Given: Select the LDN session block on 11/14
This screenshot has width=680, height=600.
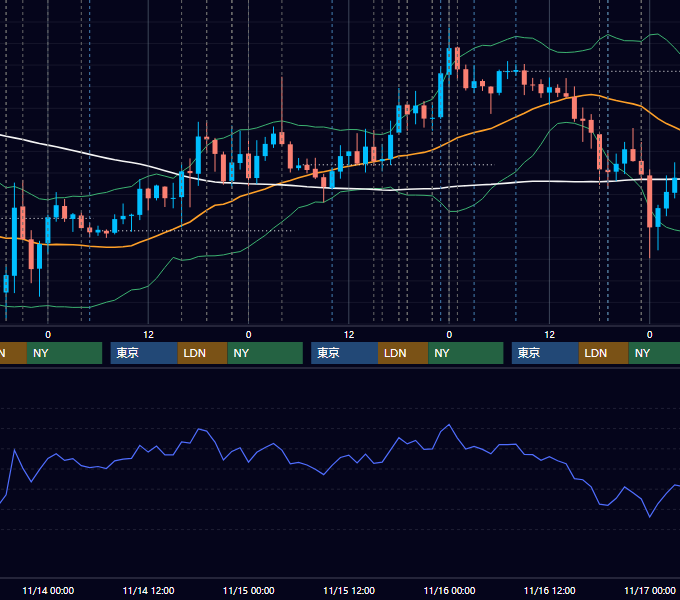Looking at the screenshot, I should tap(203, 353).
